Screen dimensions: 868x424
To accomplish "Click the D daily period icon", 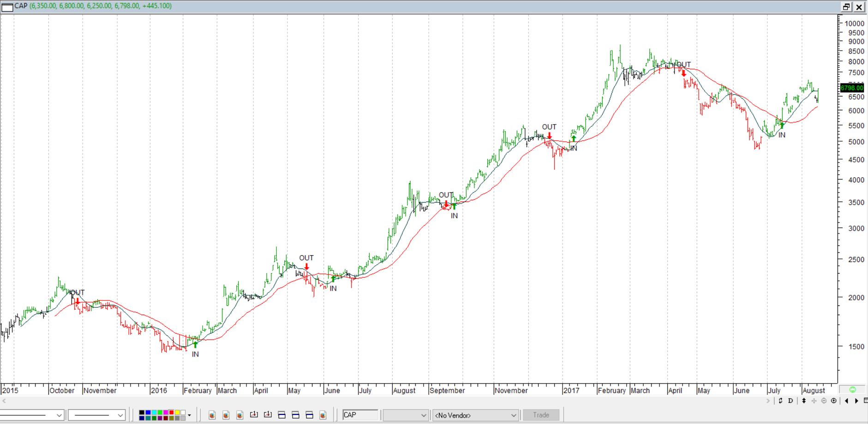I will click(x=790, y=400).
